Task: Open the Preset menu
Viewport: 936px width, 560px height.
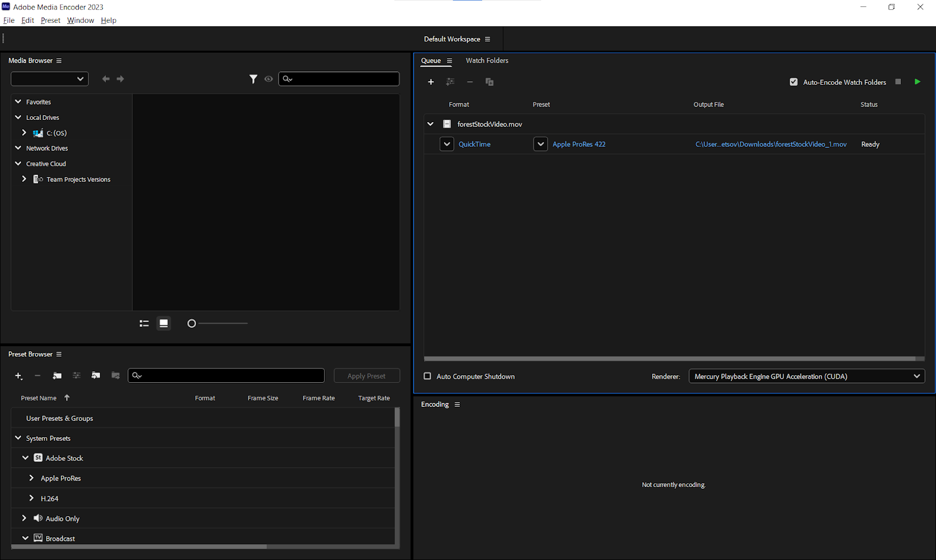Action: coord(50,20)
